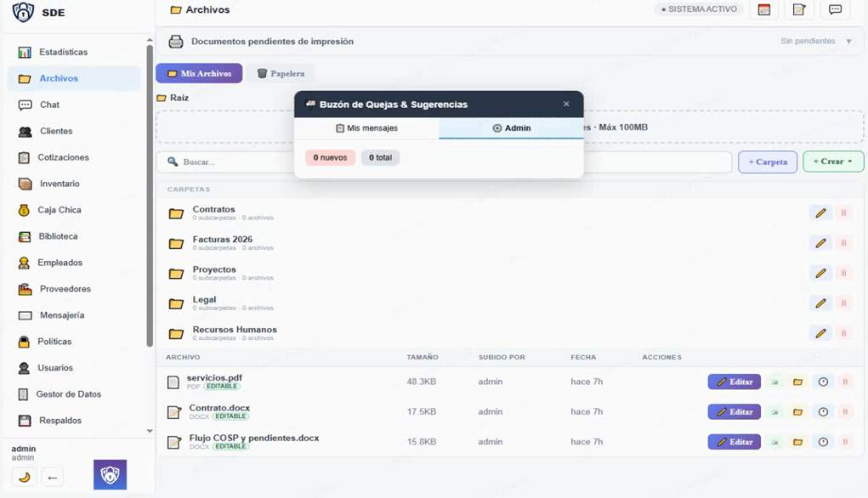The width and height of the screenshot is (868, 498).
Task: Switch to the Papelera tab
Action: click(x=281, y=74)
